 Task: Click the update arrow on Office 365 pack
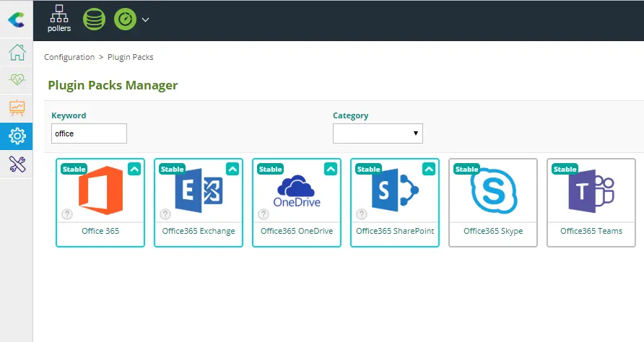[134, 169]
